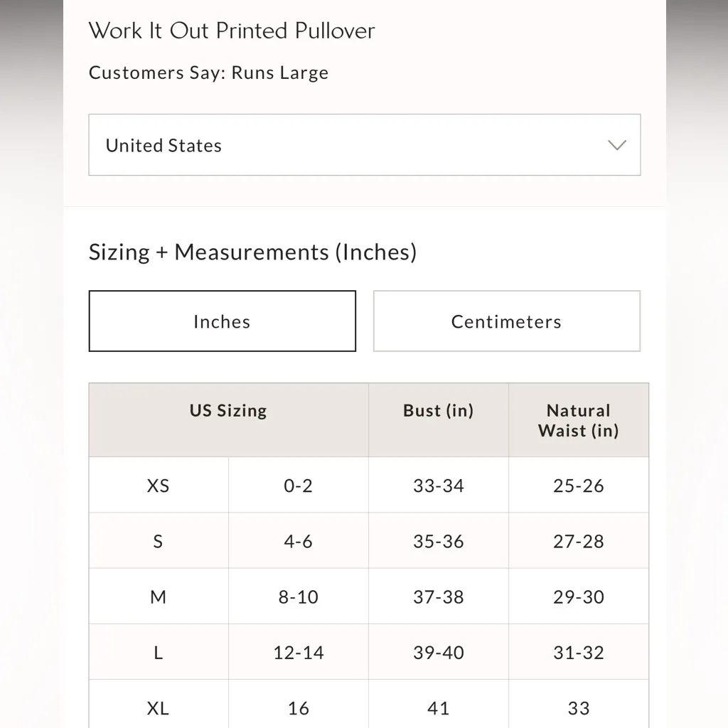Click the Customers Say: Runs Large text
The width and height of the screenshot is (728, 728).
point(208,73)
